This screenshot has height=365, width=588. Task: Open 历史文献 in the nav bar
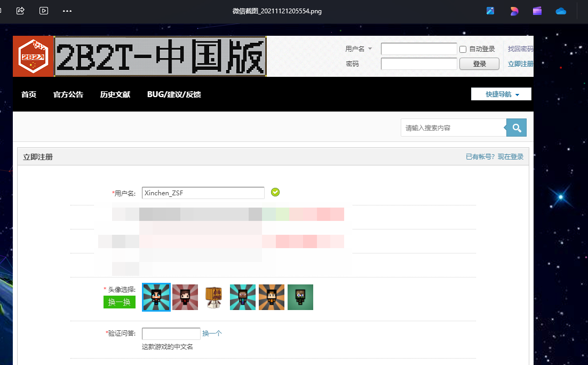(115, 94)
